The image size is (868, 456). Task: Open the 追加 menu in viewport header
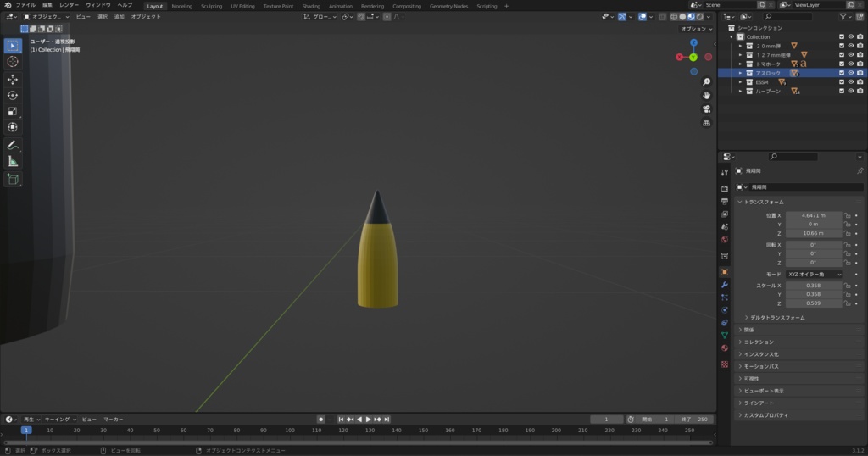pyautogui.click(x=119, y=17)
